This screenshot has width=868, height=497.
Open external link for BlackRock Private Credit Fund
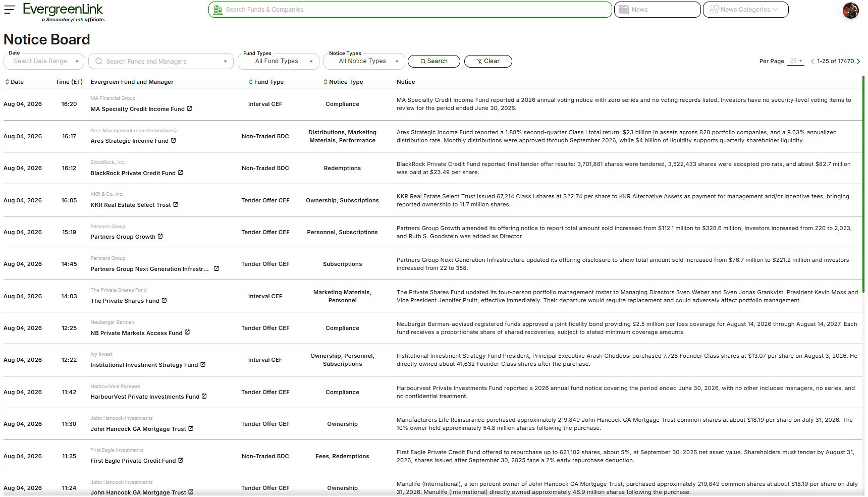[x=181, y=173]
